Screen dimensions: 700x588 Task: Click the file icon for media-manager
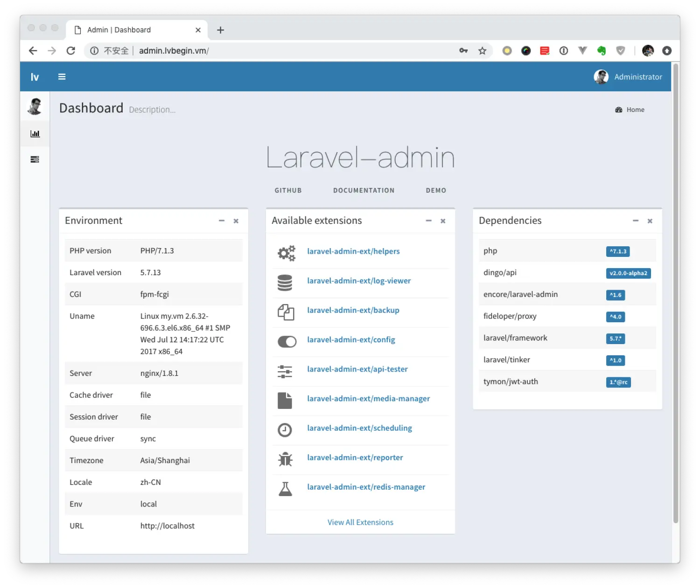click(x=285, y=401)
